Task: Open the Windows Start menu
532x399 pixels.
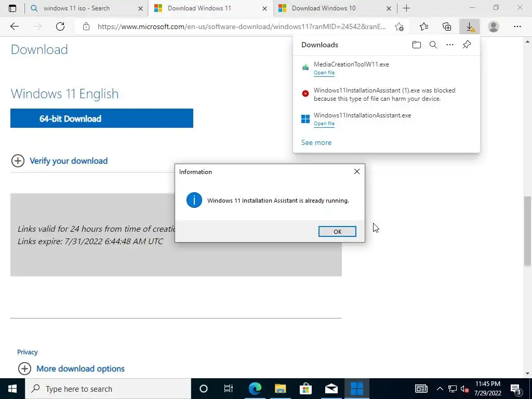Action: 12,389
